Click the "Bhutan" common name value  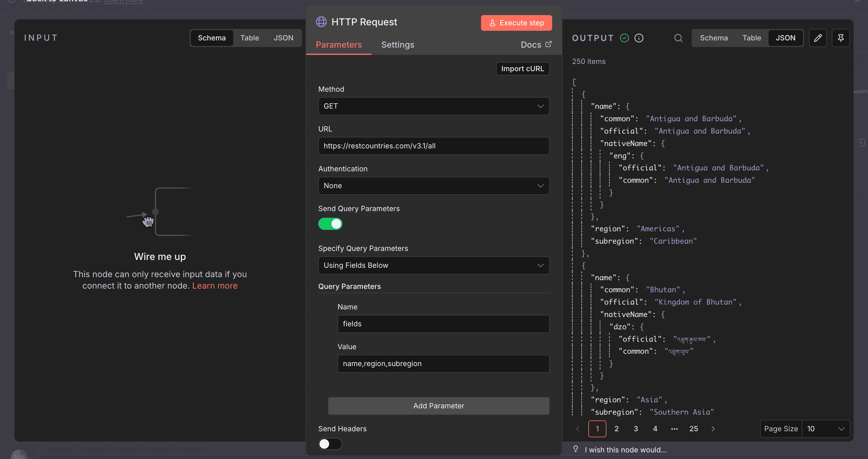[662, 290]
